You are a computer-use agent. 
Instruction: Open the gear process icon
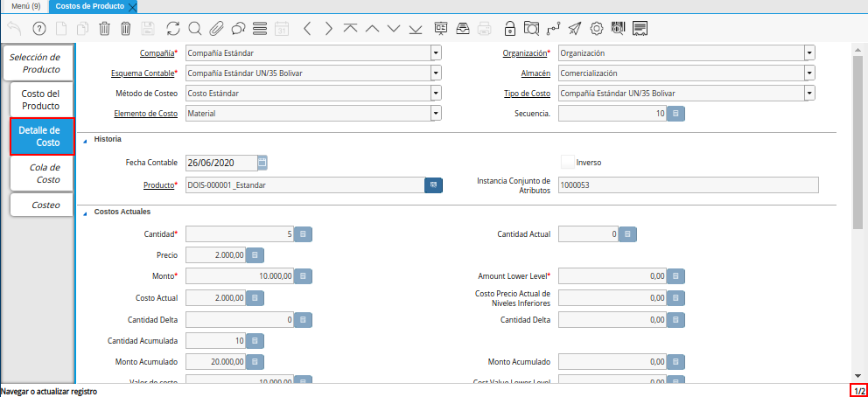(597, 28)
